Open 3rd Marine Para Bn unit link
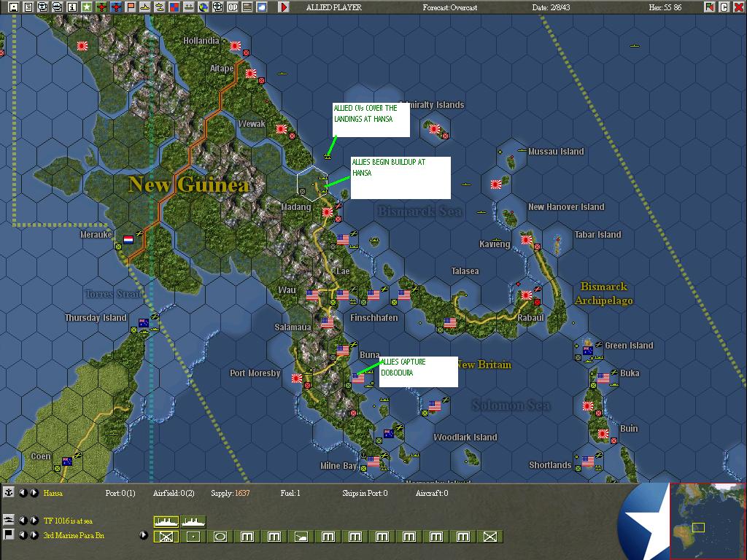Screen dimensions: 747x560 (x=74, y=535)
